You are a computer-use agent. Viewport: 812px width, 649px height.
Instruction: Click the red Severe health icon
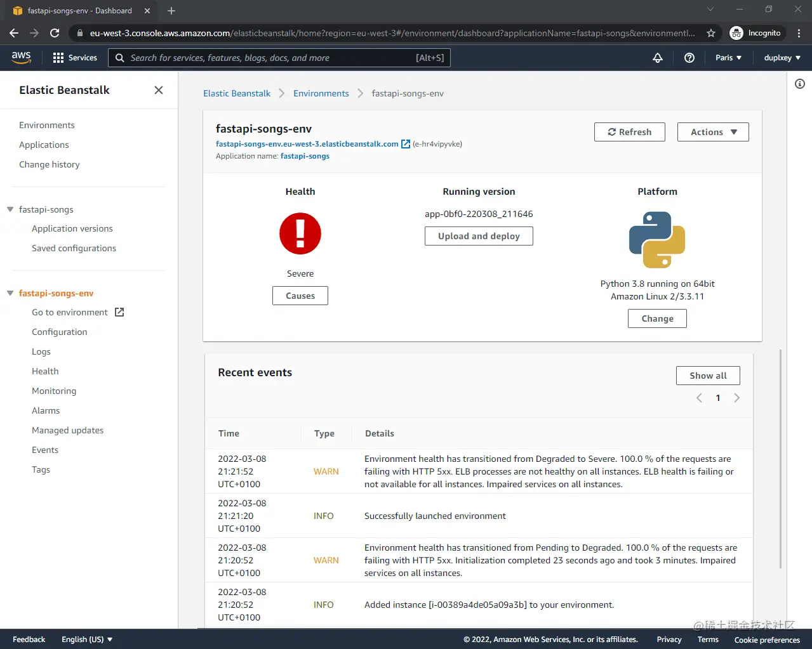click(300, 233)
